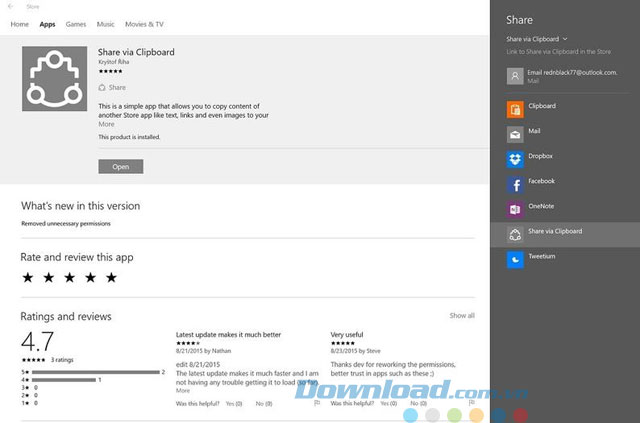
Task: Click the back arrow in Store header
Action: click(x=11, y=6)
